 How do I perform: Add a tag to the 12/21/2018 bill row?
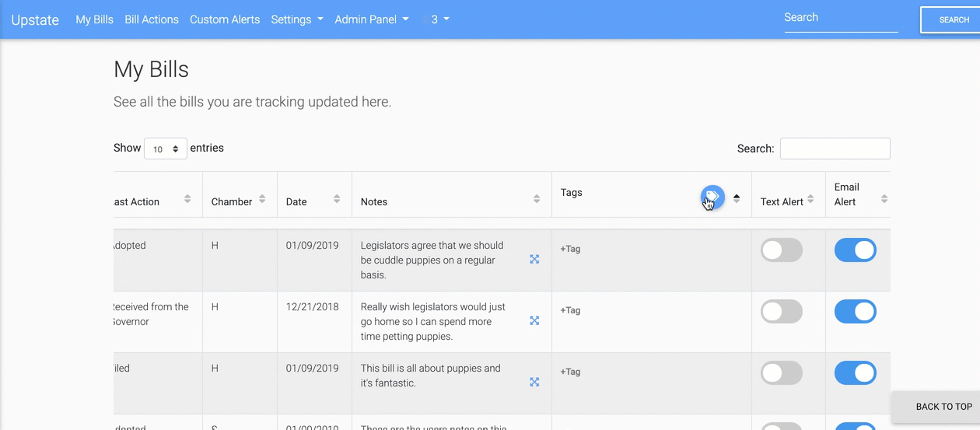pos(570,310)
